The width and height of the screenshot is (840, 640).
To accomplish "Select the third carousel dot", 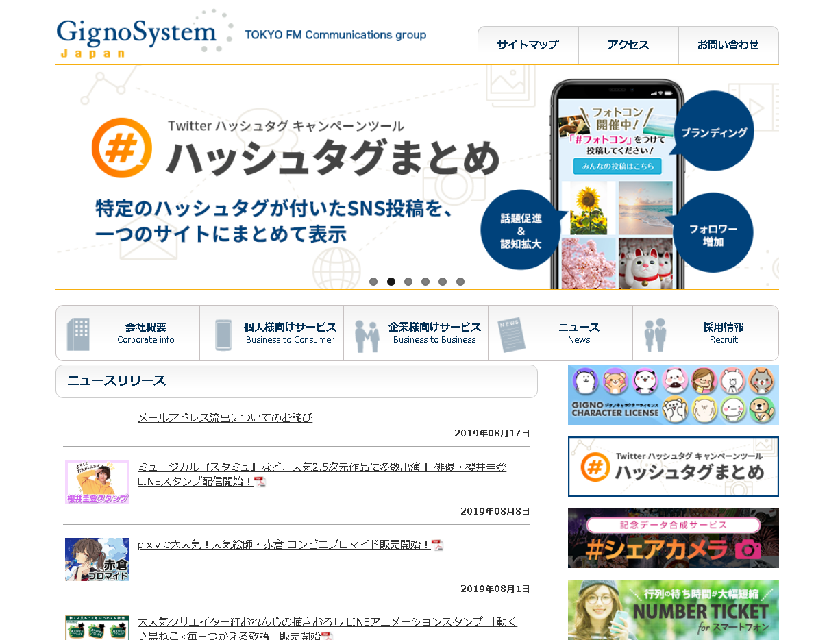I will (408, 282).
